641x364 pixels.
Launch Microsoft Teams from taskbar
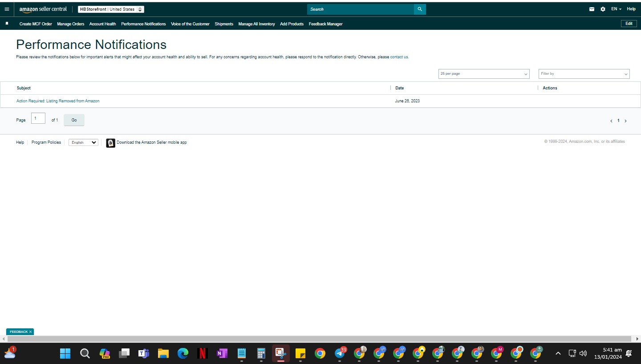tap(143, 353)
